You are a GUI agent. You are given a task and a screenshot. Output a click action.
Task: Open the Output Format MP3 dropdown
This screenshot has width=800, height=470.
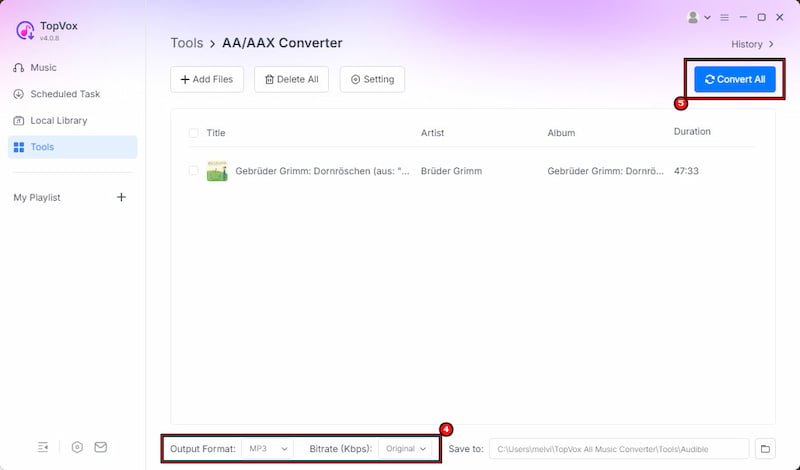(267, 449)
